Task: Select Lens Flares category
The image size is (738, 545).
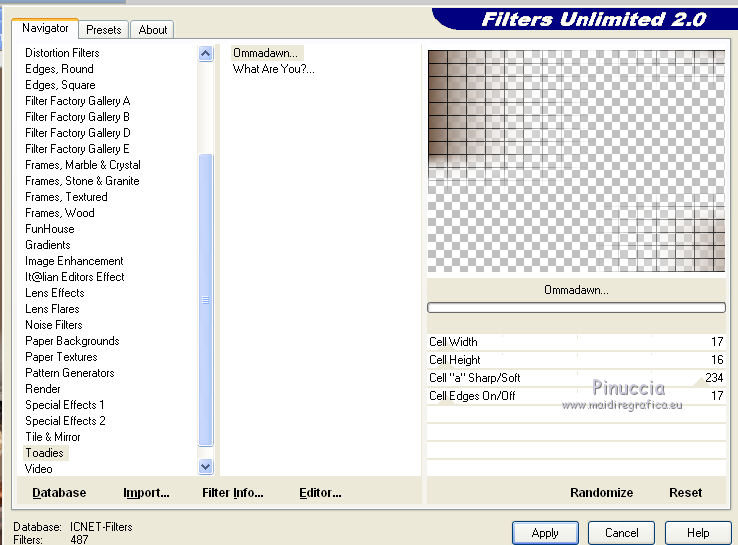Action: point(52,309)
